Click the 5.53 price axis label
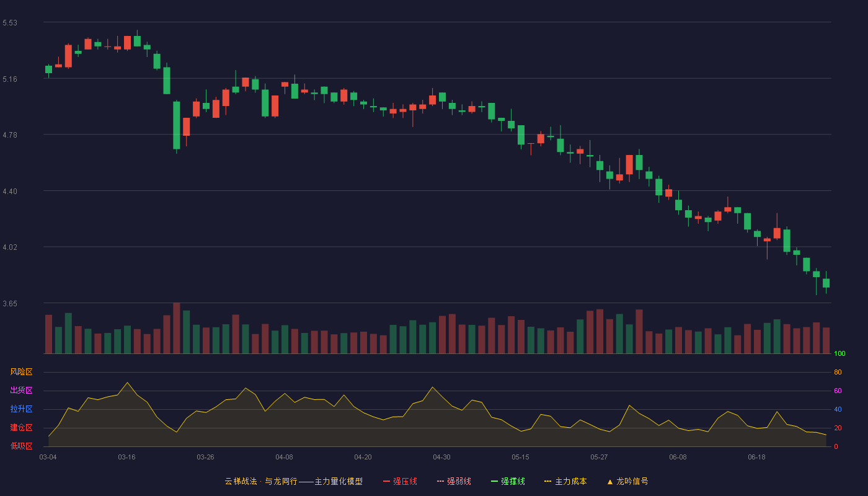 point(10,23)
